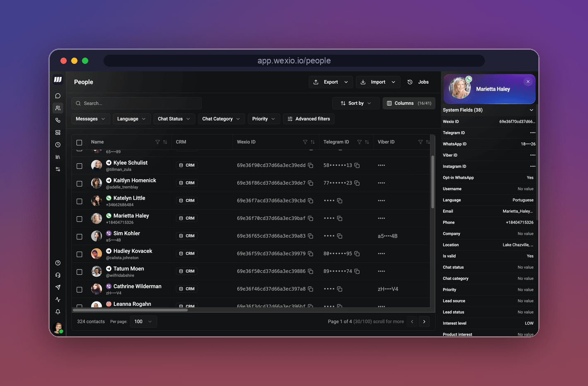
Task: Open the notifications bell icon
Action: 58,312
